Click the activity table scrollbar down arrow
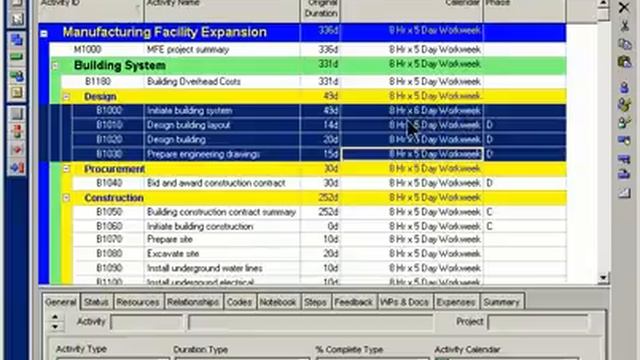This screenshot has width=640, height=360. [x=603, y=278]
